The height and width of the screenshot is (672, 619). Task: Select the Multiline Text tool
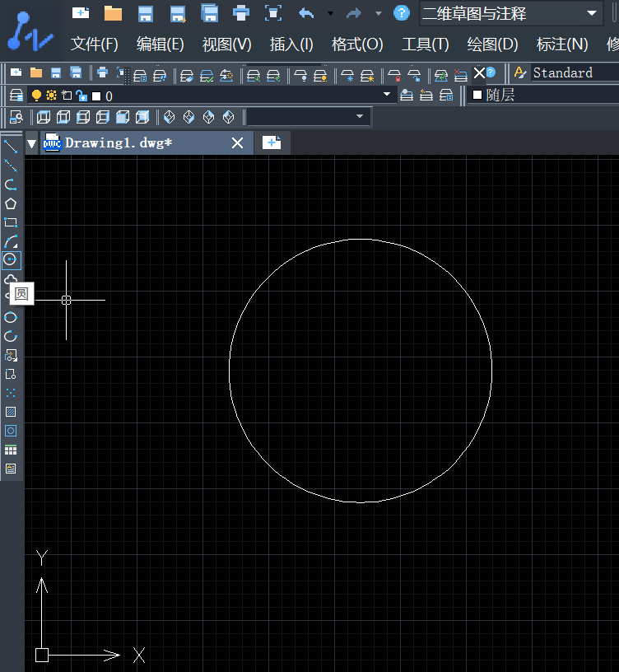[10, 469]
